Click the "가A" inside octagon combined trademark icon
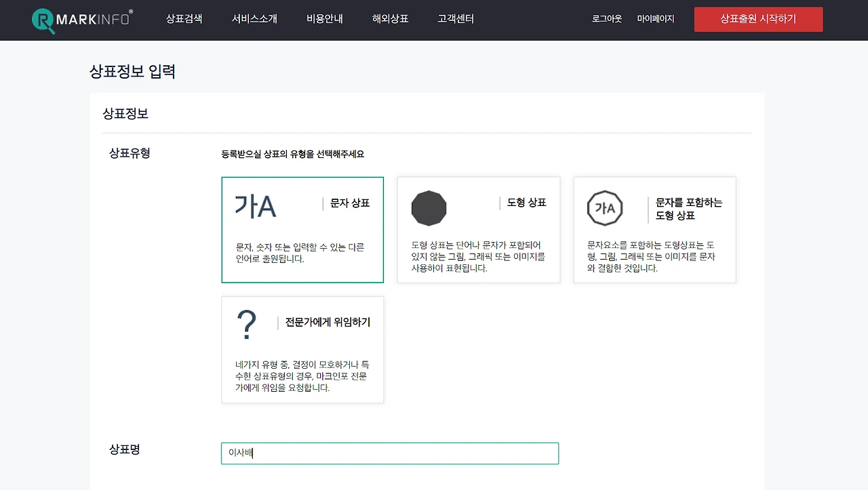This screenshot has width=868, height=490. [605, 208]
